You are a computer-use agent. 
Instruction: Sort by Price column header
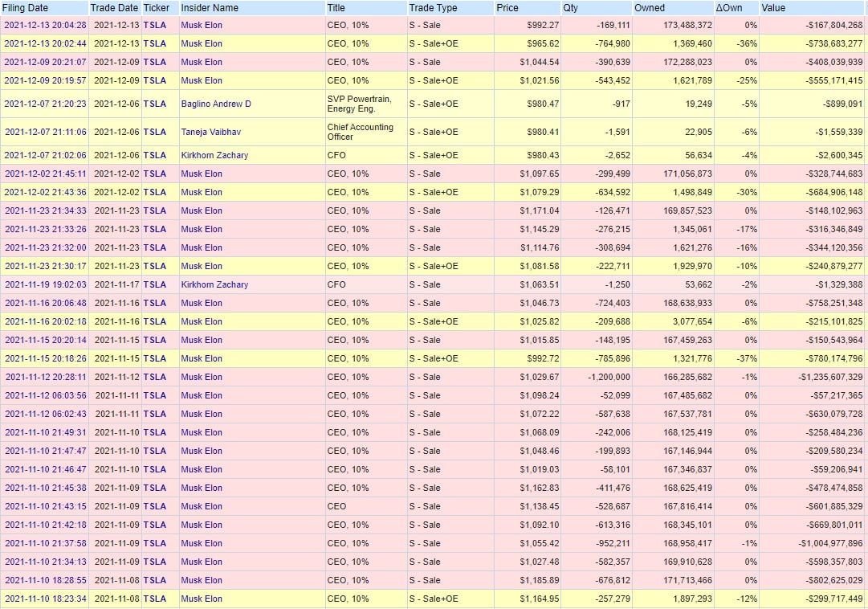pyautogui.click(x=507, y=8)
